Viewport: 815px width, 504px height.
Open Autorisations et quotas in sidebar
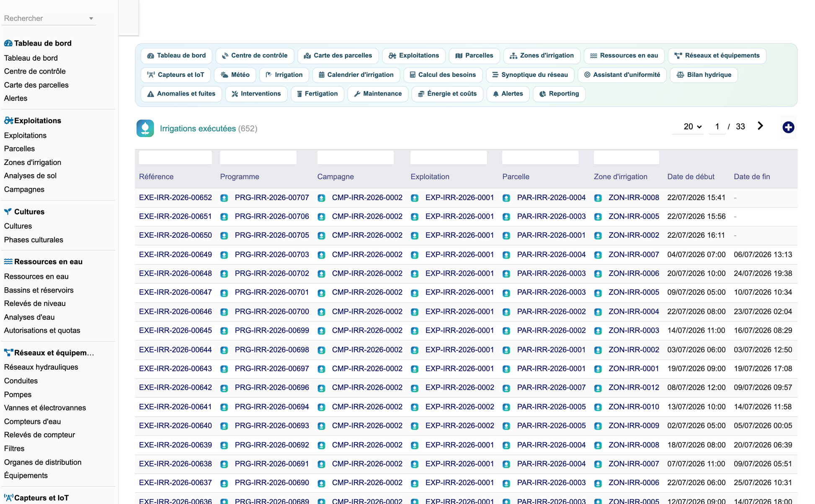pyautogui.click(x=42, y=331)
